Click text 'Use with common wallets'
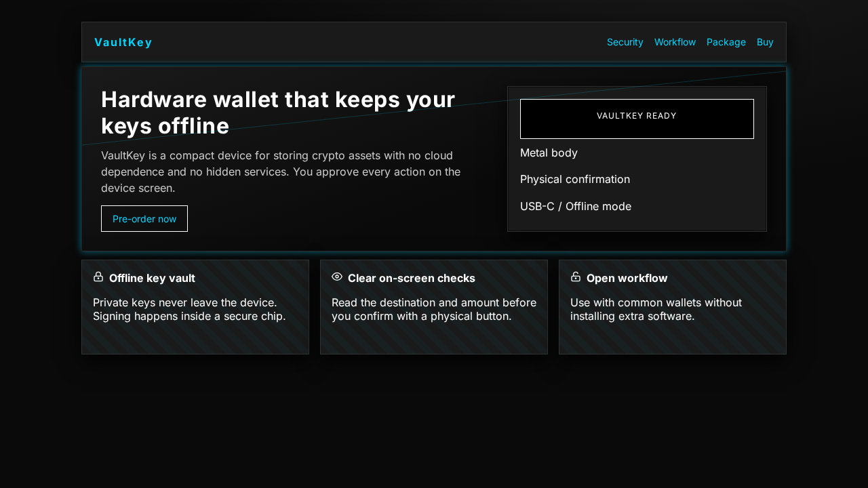This screenshot has height=488, width=868. tap(656, 309)
